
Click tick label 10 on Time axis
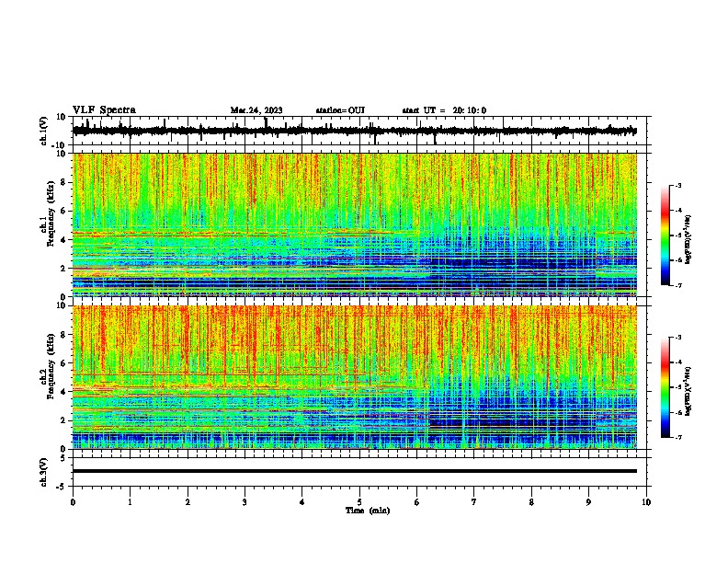coord(646,502)
